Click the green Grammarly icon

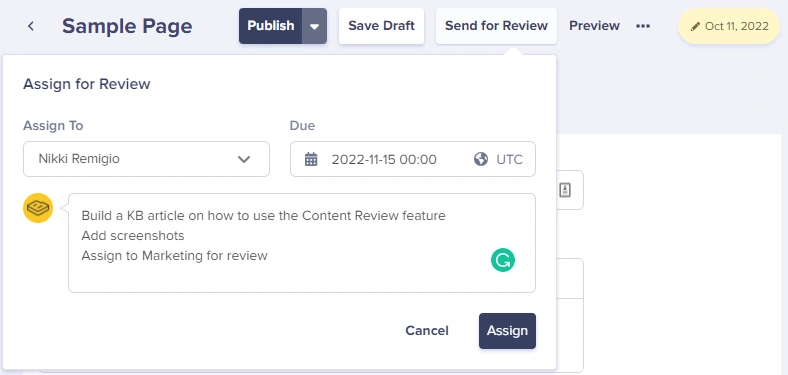(503, 260)
